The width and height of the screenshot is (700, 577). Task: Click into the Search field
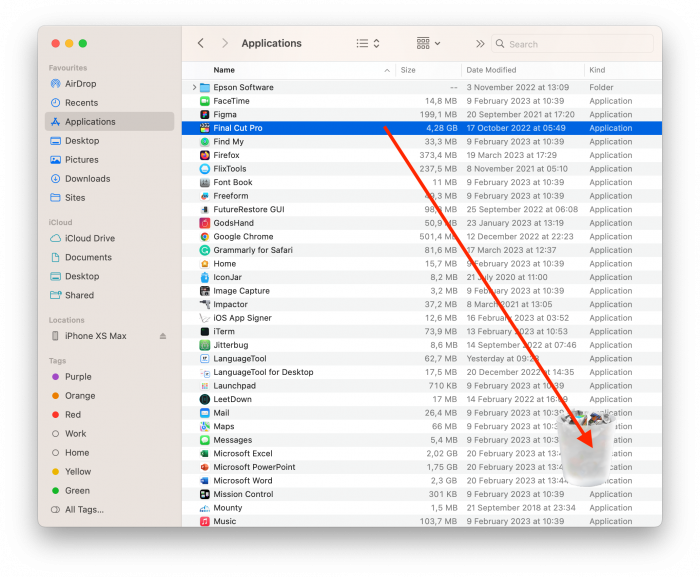click(x=572, y=44)
